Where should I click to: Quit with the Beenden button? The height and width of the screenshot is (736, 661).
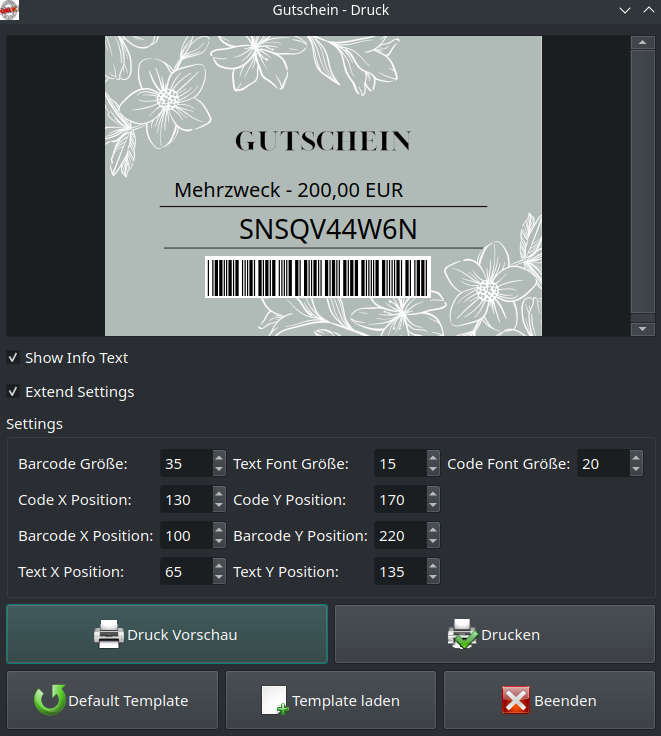point(549,700)
